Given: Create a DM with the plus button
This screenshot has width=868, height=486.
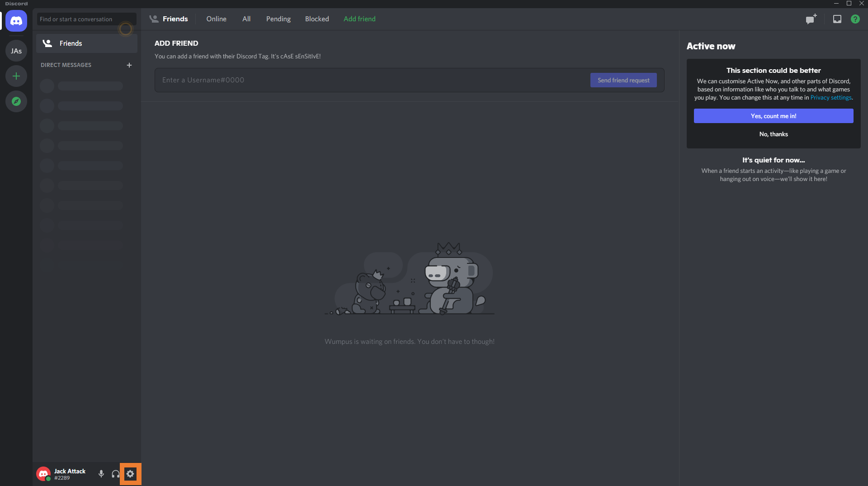Looking at the screenshot, I should pos(129,65).
